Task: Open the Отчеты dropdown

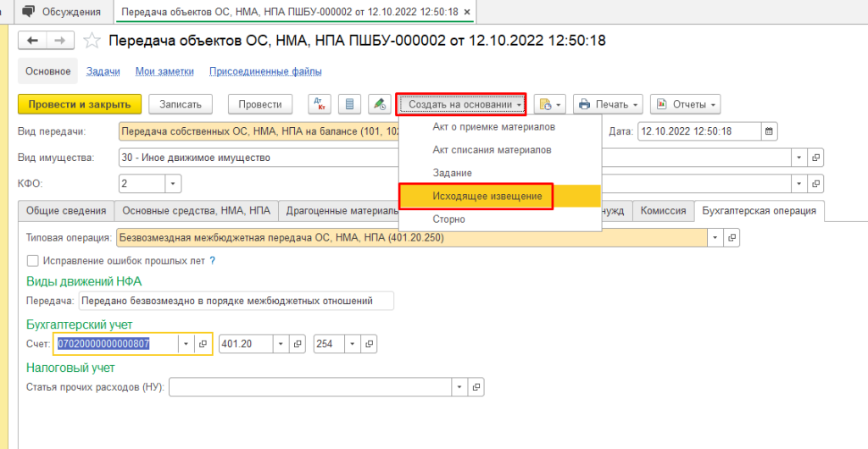Action: [x=685, y=104]
